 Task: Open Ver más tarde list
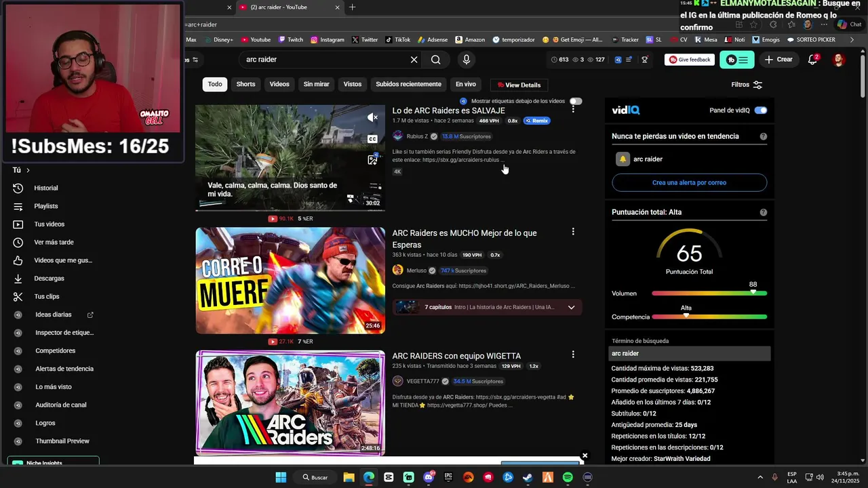coord(54,242)
